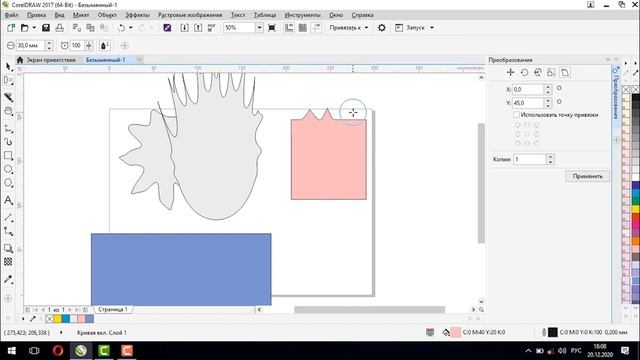Screen dimensions: 640x360
Task: Select the top-right anchor point radio
Action: (536, 125)
